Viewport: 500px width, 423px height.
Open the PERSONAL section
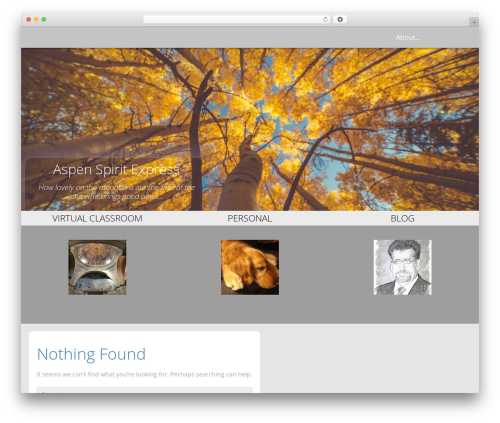pyautogui.click(x=250, y=219)
